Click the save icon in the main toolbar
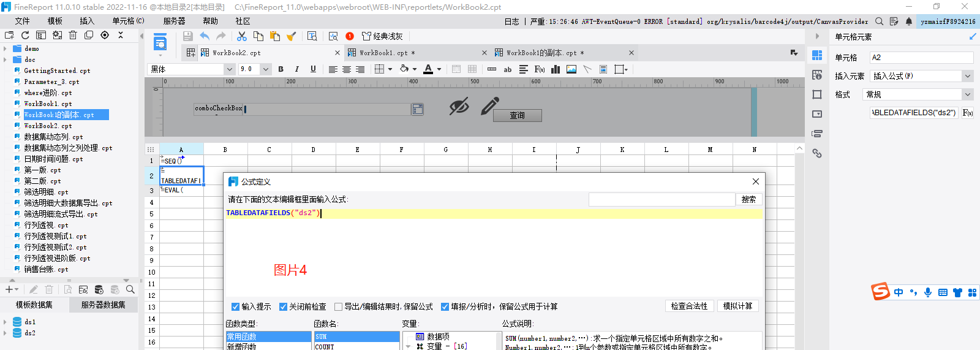The height and width of the screenshot is (350, 980). click(x=188, y=36)
